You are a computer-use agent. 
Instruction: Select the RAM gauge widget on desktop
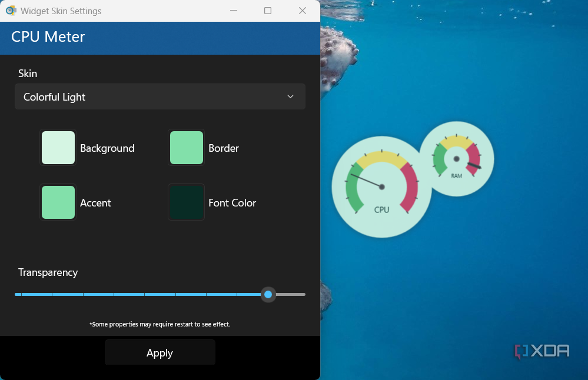[x=456, y=159]
